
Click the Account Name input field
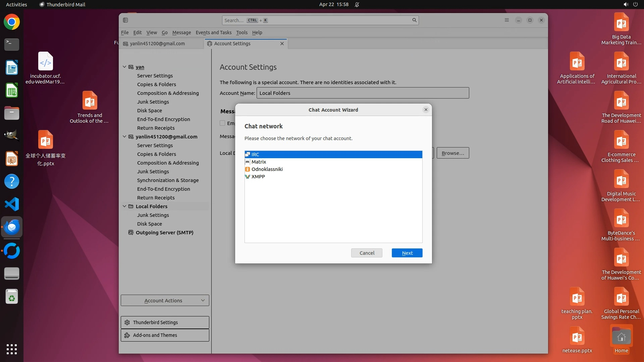coord(363,93)
